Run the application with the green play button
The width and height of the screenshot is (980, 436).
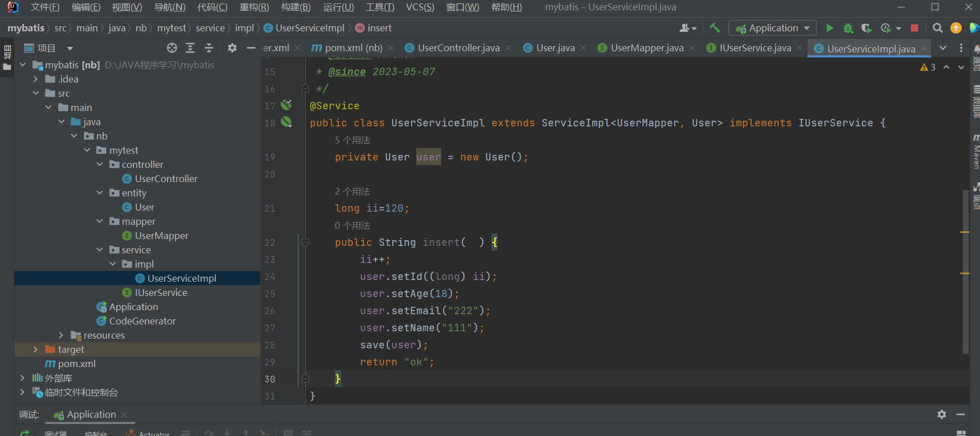point(830,28)
